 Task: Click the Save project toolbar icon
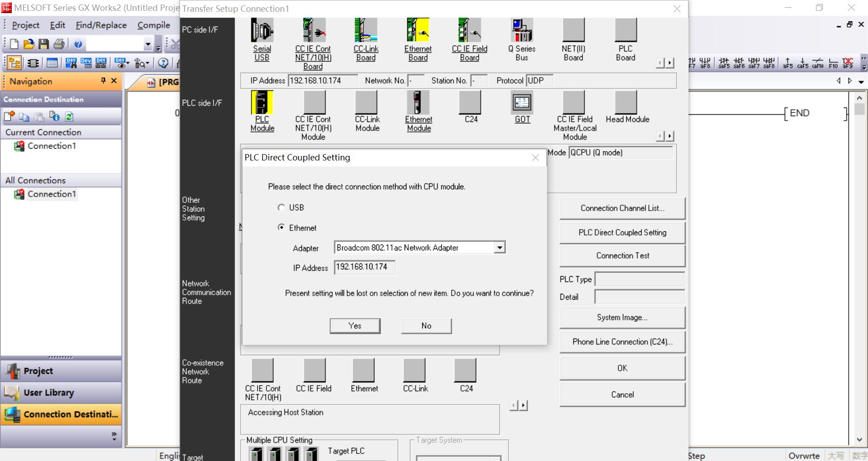pyautogui.click(x=44, y=44)
